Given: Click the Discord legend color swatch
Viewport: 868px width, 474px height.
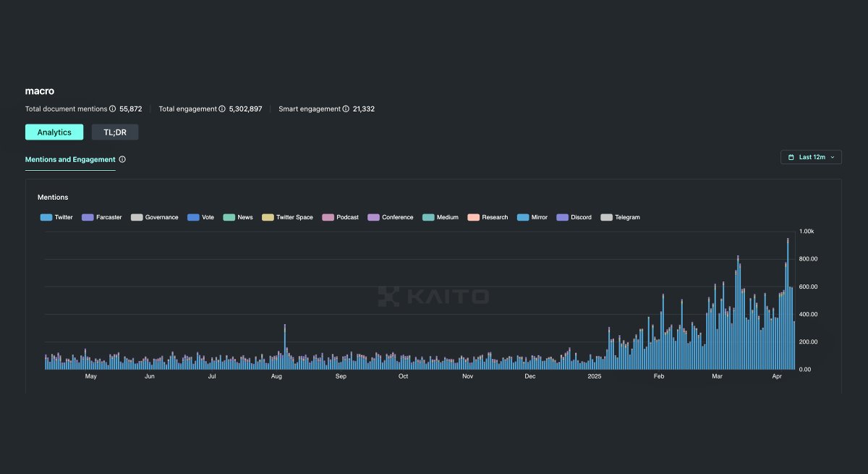Looking at the screenshot, I should tap(562, 217).
